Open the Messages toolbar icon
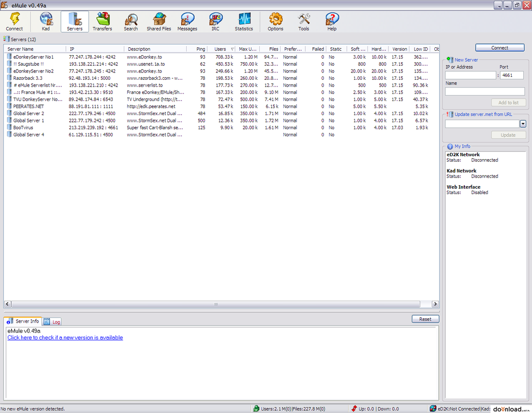 (x=187, y=19)
